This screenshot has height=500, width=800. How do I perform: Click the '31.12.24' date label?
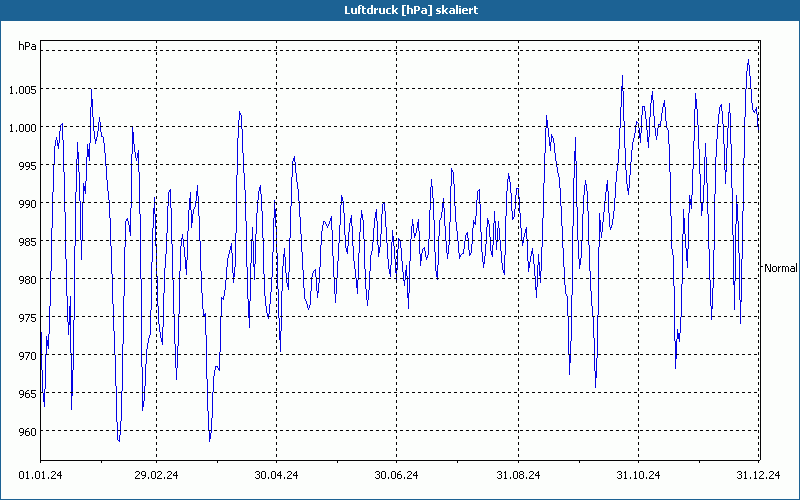point(758,475)
